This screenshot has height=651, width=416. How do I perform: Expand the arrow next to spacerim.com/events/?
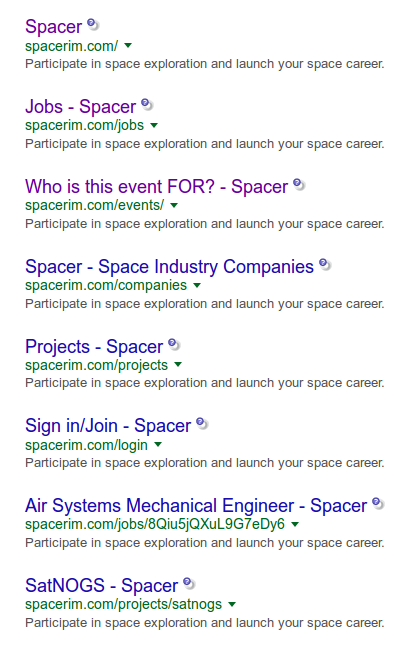pyautogui.click(x=174, y=205)
